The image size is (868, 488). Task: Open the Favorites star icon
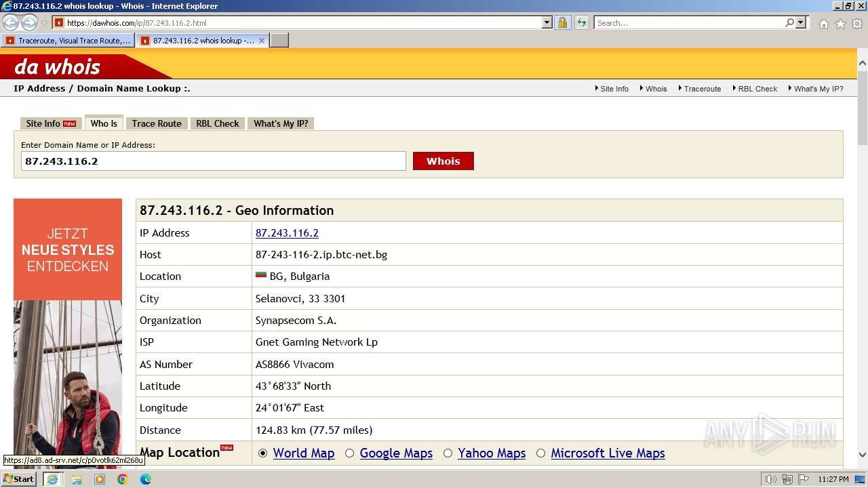840,24
